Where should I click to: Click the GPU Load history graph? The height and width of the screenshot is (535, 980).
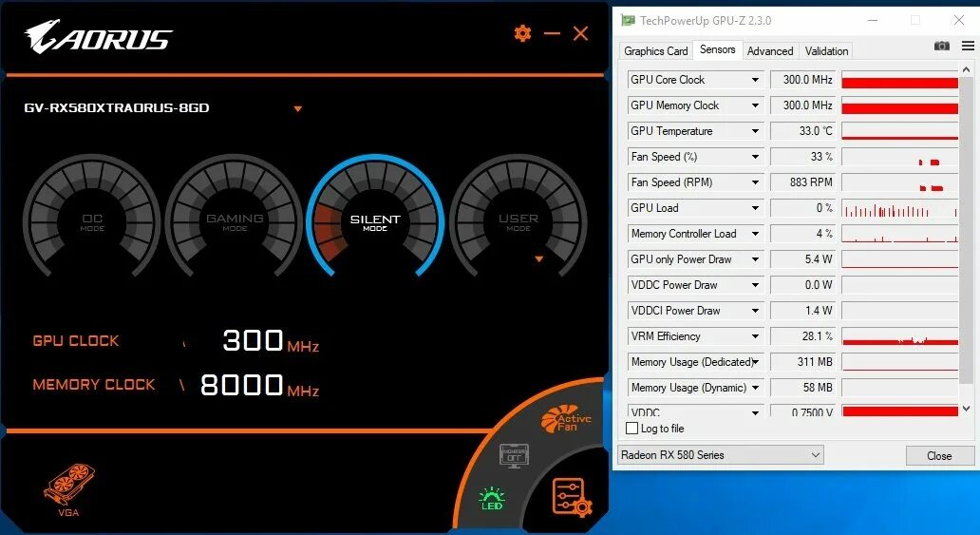point(900,208)
